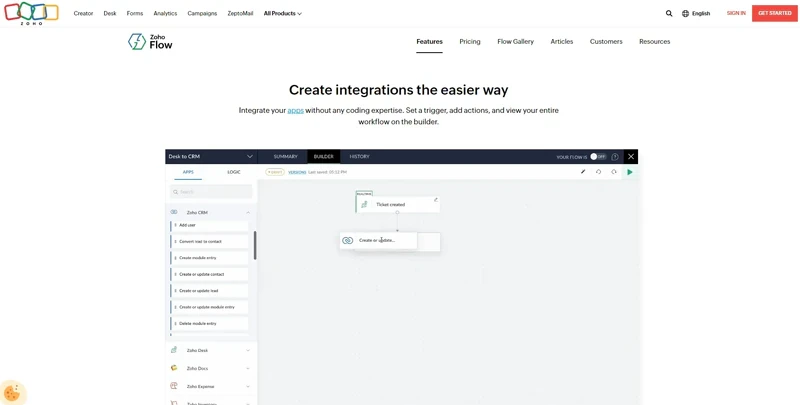Viewport: 800px width, 405px height.
Task: Click the Sign In link
Action: [x=736, y=13]
